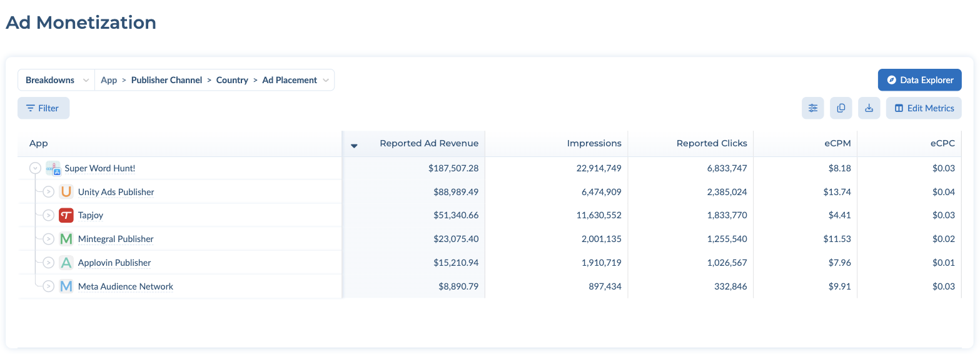Select Ad Placement in breakdown path
The height and width of the screenshot is (354, 980).
click(x=290, y=80)
